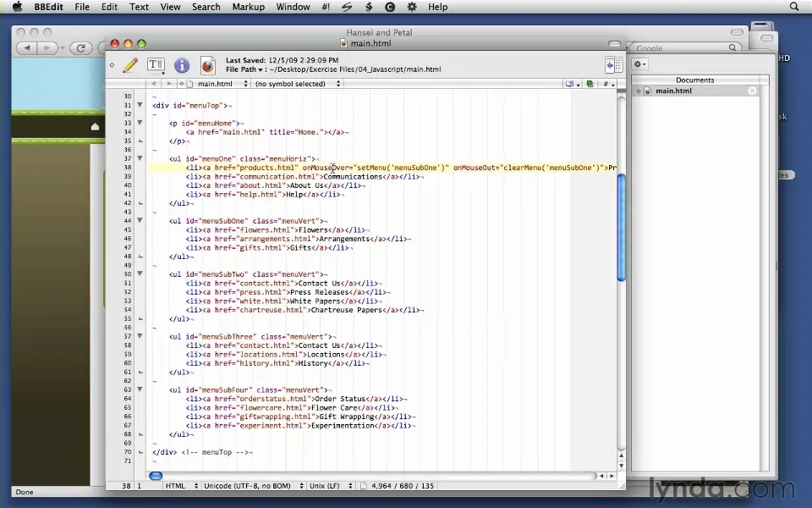The width and height of the screenshot is (812, 508).
Task: Open the Window menu
Action: 294,7
